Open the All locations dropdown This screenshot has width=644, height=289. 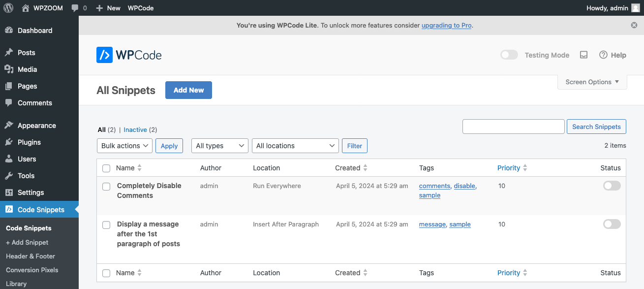(295, 146)
